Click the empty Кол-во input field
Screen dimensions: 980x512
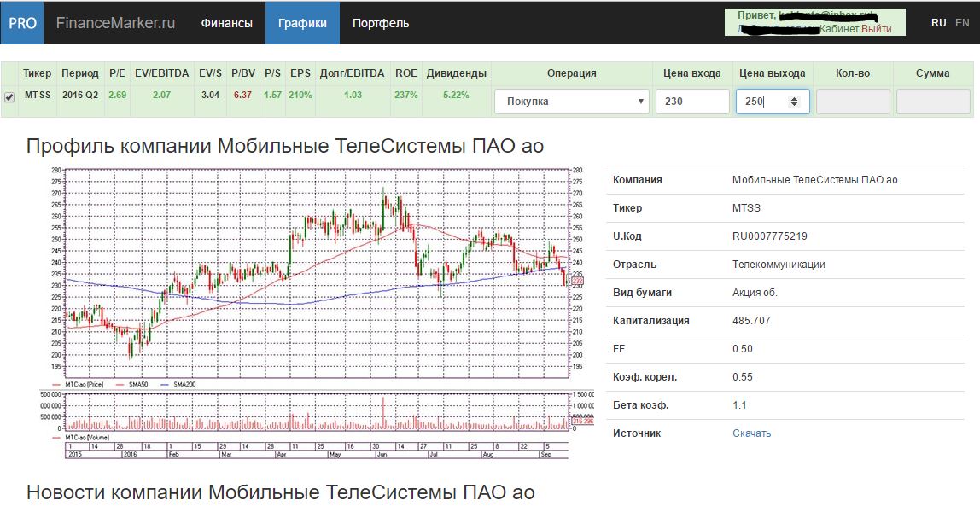(853, 102)
